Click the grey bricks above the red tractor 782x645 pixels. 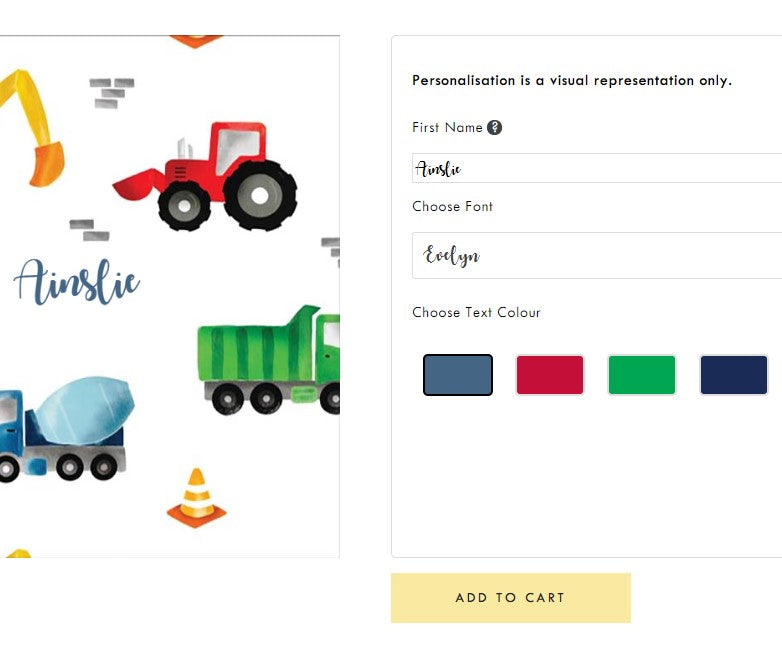tap(112, 93)
